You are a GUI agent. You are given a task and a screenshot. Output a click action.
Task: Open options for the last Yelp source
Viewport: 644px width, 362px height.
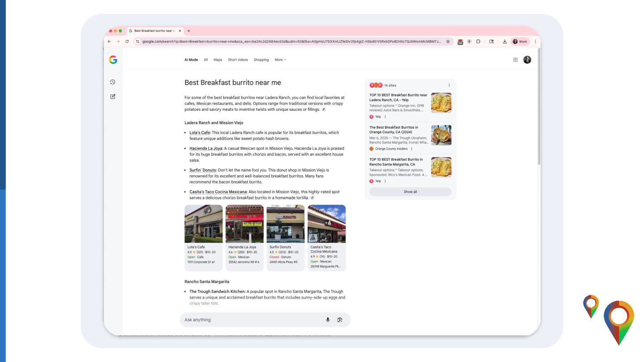(386, 181)
